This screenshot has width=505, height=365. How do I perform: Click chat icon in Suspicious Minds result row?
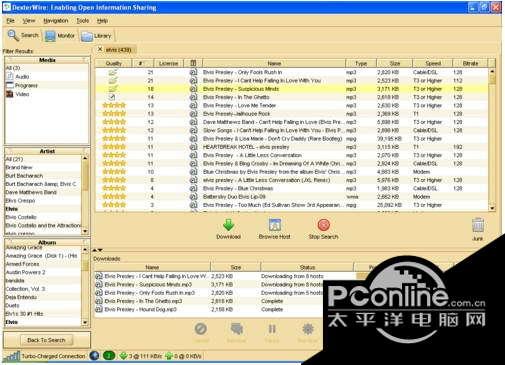[x=193, y=89]
